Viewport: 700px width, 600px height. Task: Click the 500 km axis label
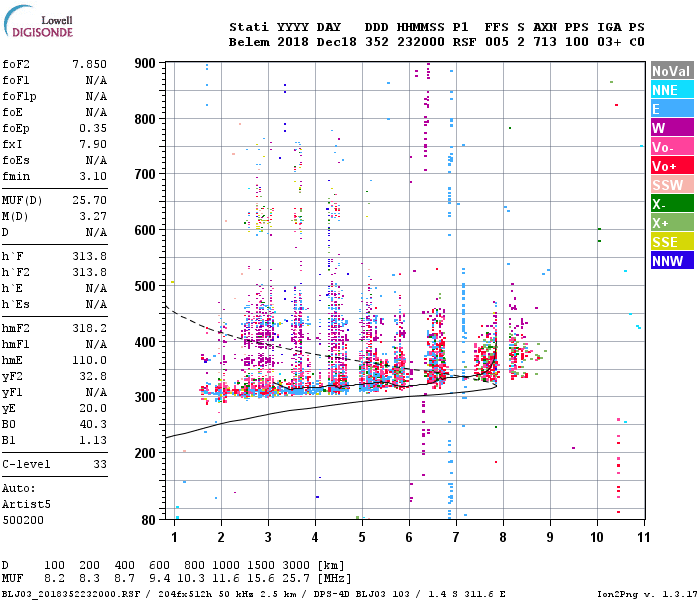point(145,286)
